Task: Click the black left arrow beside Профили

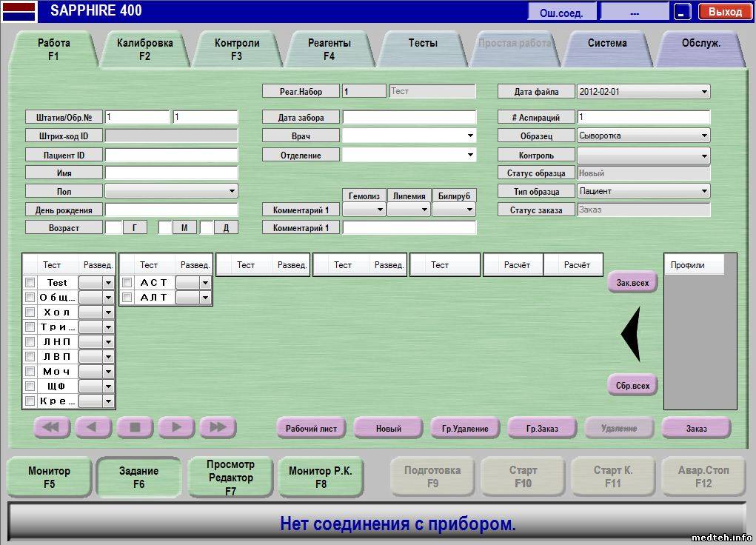Action: [629, 334]
